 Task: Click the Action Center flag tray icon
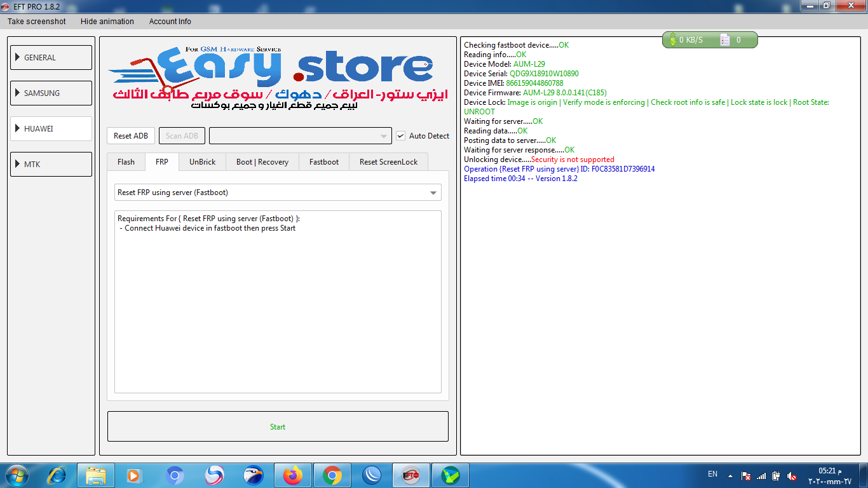point(746,475)
